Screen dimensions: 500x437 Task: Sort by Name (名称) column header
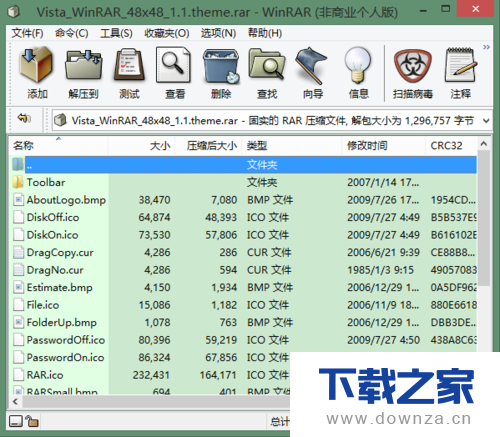[x=58, y=145]
